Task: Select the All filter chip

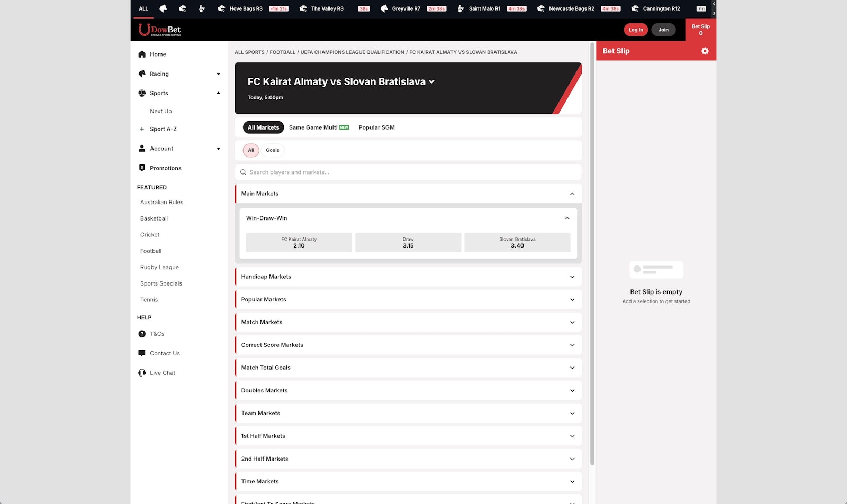Action: tap(251, 150)
